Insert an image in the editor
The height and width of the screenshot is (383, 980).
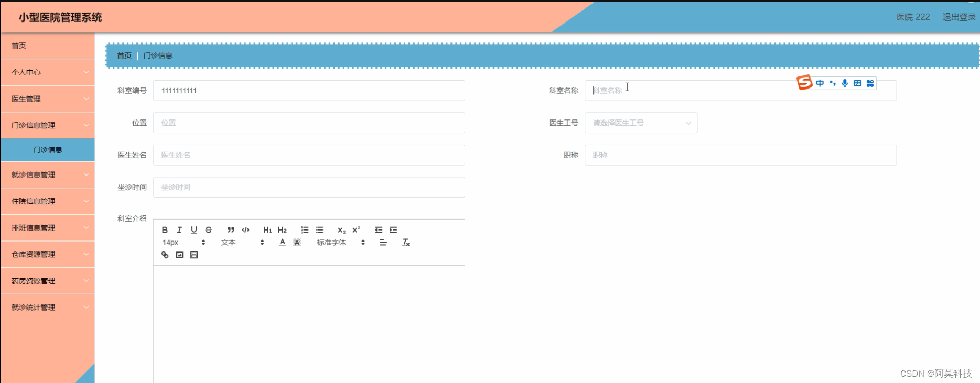[x=179, y=255]
